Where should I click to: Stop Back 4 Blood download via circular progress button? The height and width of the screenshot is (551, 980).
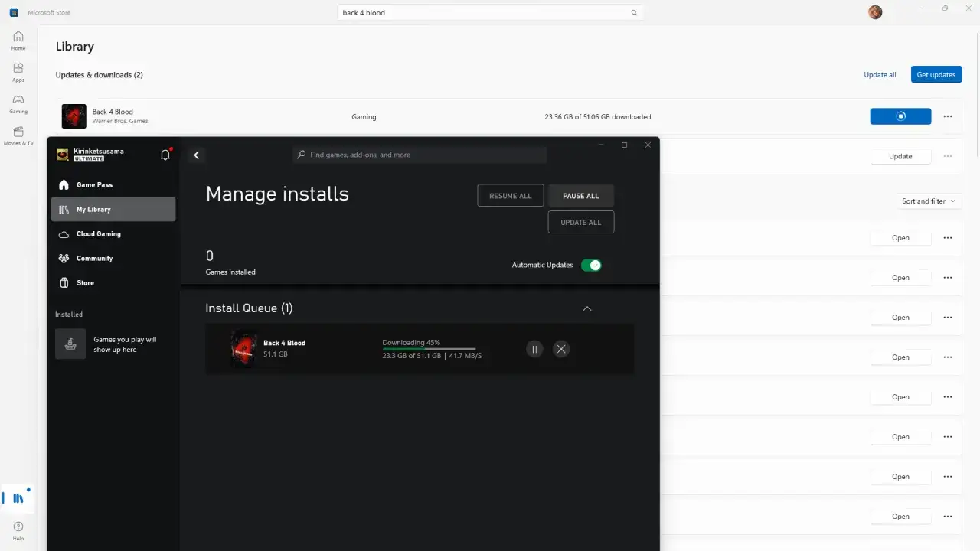(900, 116)
